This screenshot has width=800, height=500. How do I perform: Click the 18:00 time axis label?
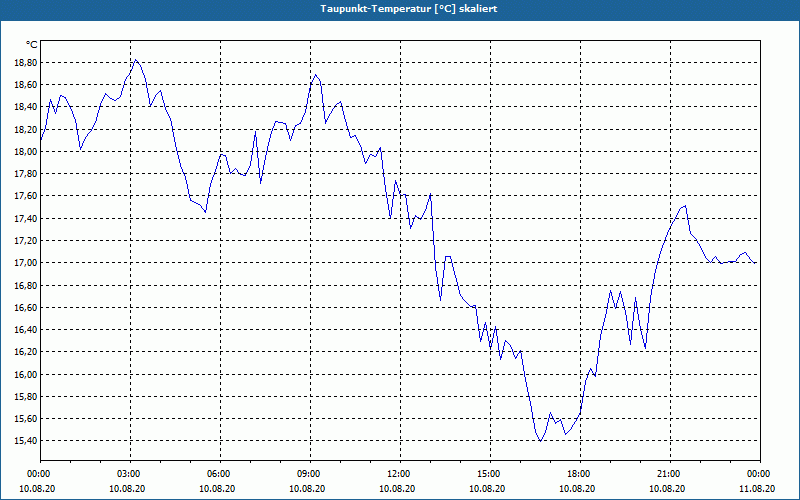coord(581,474)
